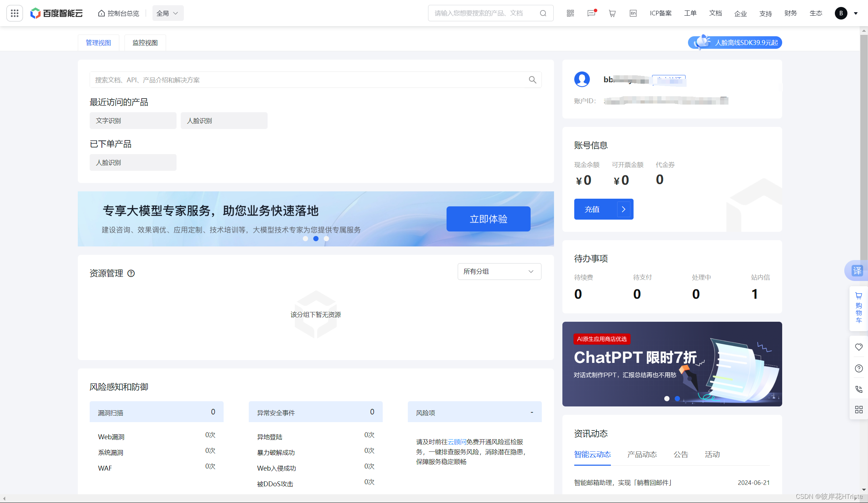
Task: Open the apps grid menu icon
Action: (x=15, y=13)
